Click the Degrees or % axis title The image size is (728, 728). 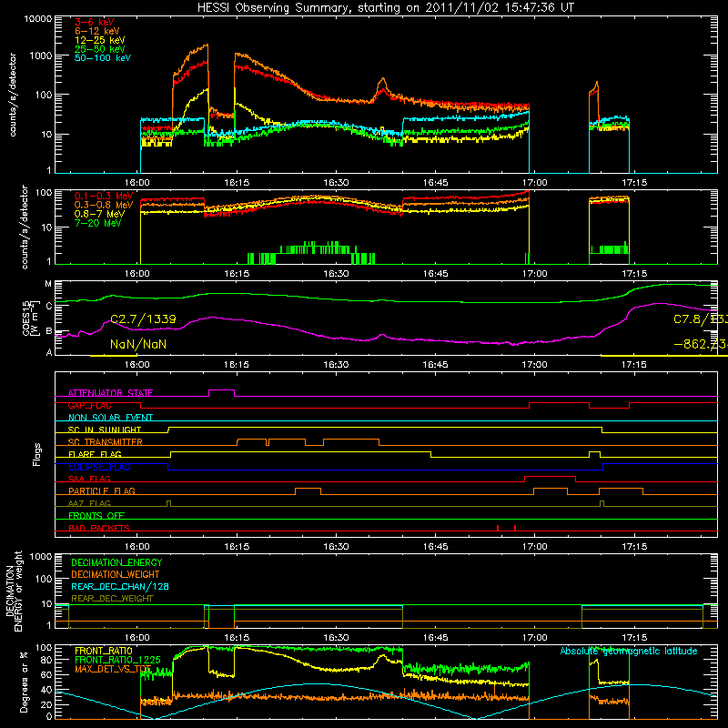24,682
